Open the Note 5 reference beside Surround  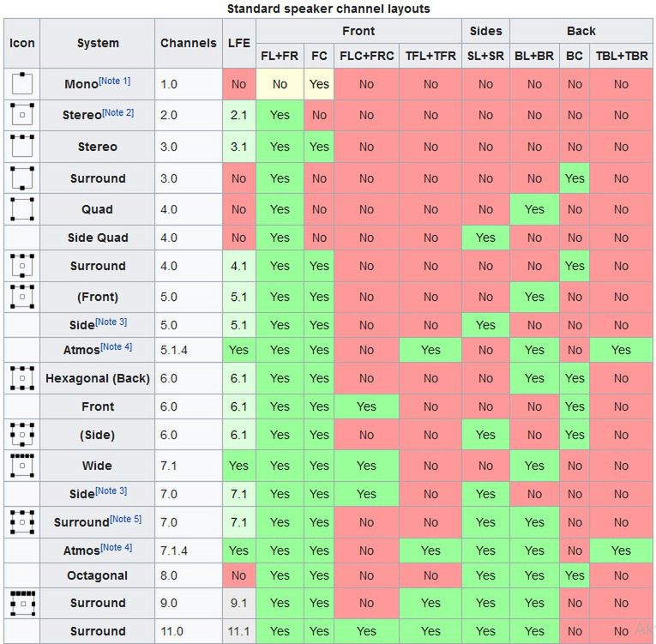point(125,519)
